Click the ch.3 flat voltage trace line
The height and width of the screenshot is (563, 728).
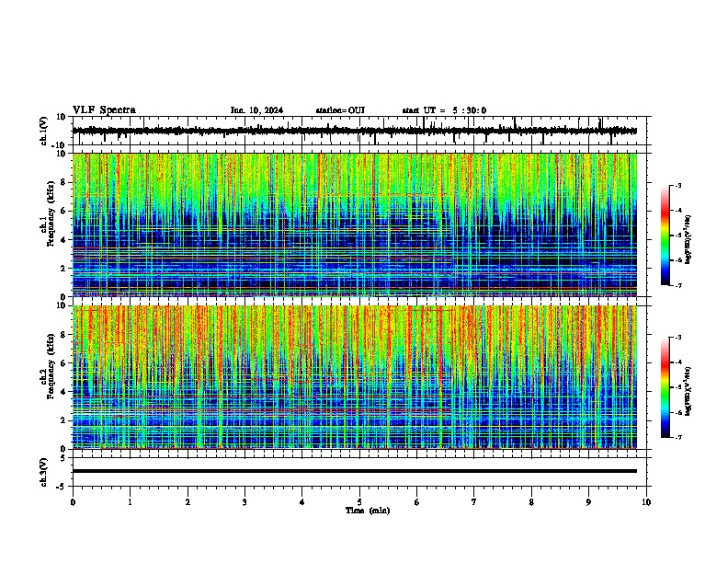pyautogui.click(x=355, y=471)
